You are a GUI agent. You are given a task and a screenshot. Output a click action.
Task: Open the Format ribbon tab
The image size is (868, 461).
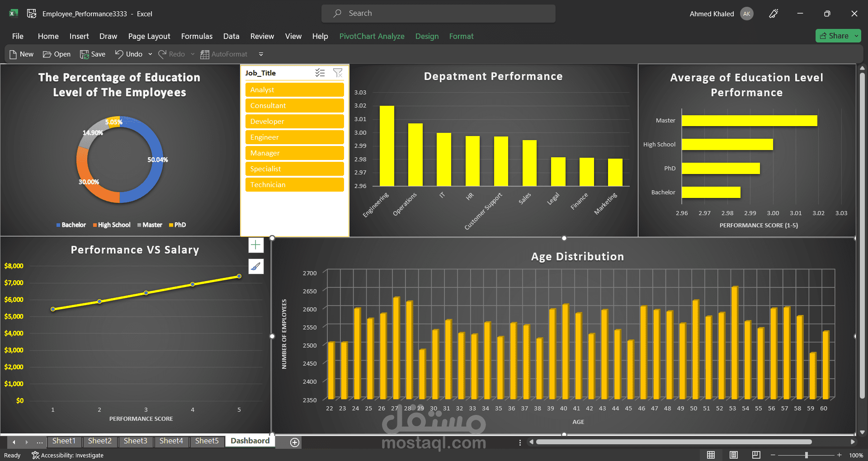point(461,36)
